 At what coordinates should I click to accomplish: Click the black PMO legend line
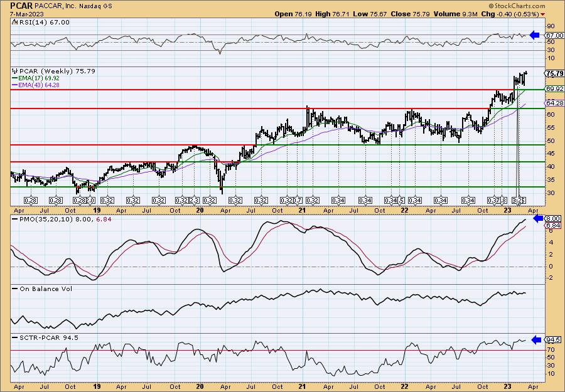(15, 218)
